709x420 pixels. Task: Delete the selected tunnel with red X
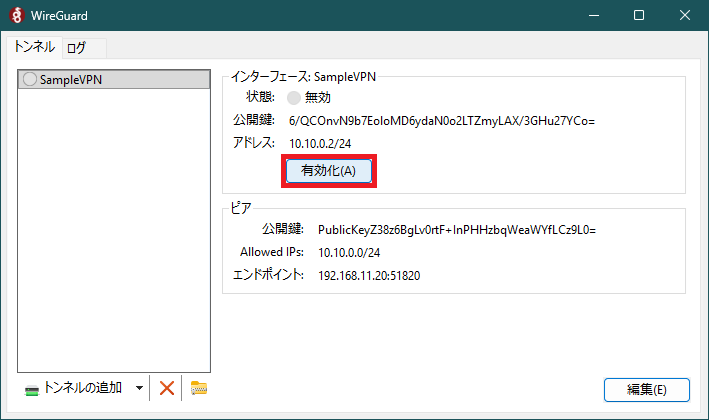(x=167, y=388)
